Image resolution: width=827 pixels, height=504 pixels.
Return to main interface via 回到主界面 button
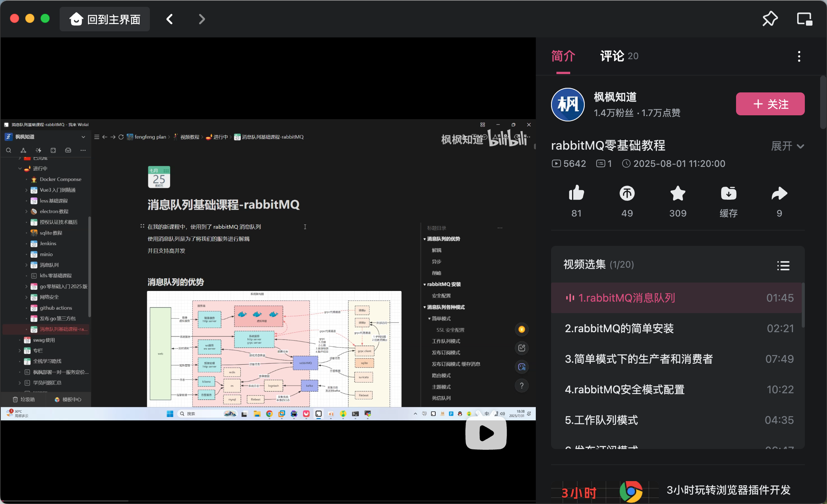pos(105,19)
